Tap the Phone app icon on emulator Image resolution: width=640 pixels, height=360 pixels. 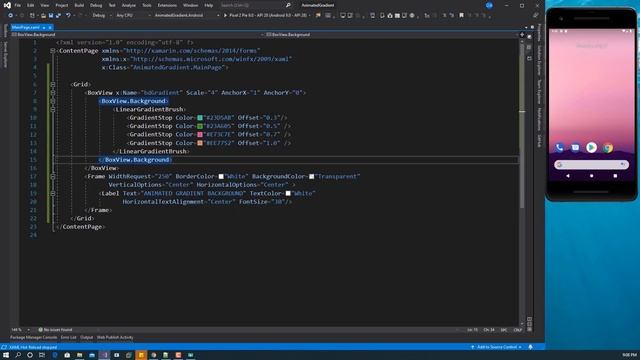coord(559,148)
